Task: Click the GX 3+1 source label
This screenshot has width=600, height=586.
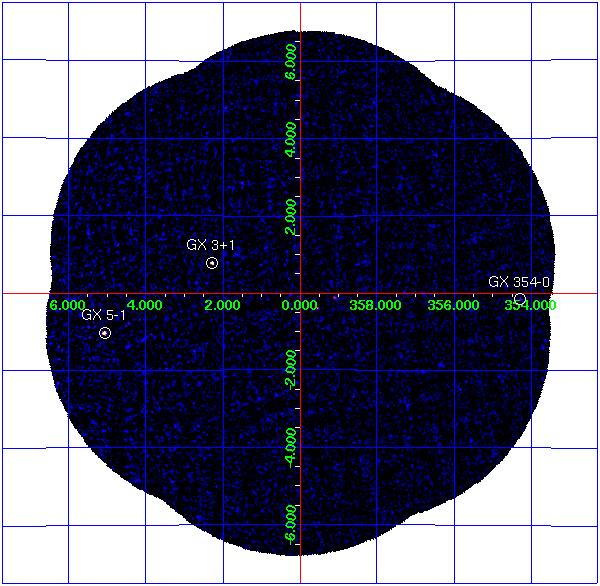Action: (210, 245)
